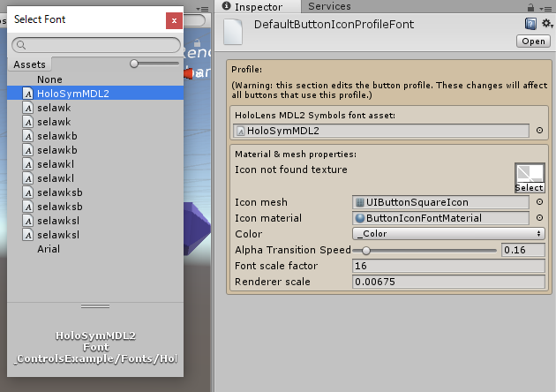Switch to the Services tab
This screenshot has width=556, height=392.
click(x=329, y=6)
